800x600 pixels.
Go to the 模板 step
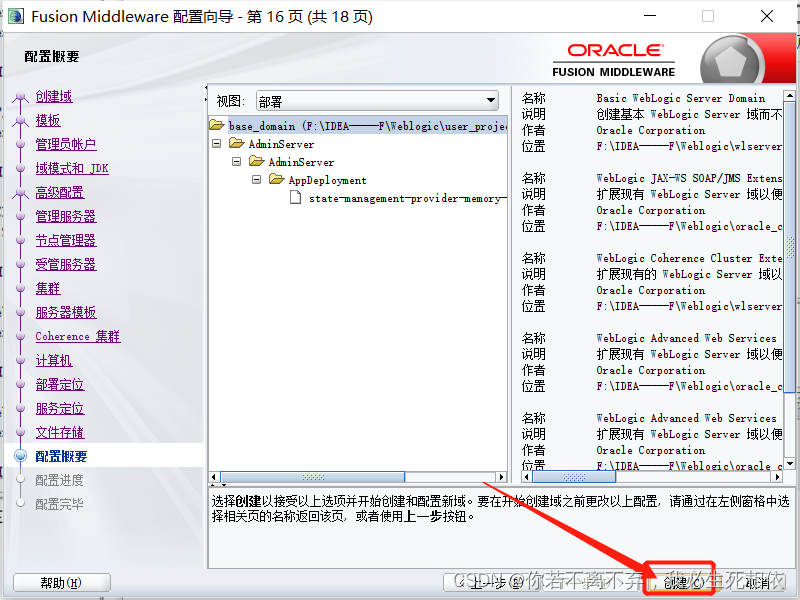click(x=48, y=120)
